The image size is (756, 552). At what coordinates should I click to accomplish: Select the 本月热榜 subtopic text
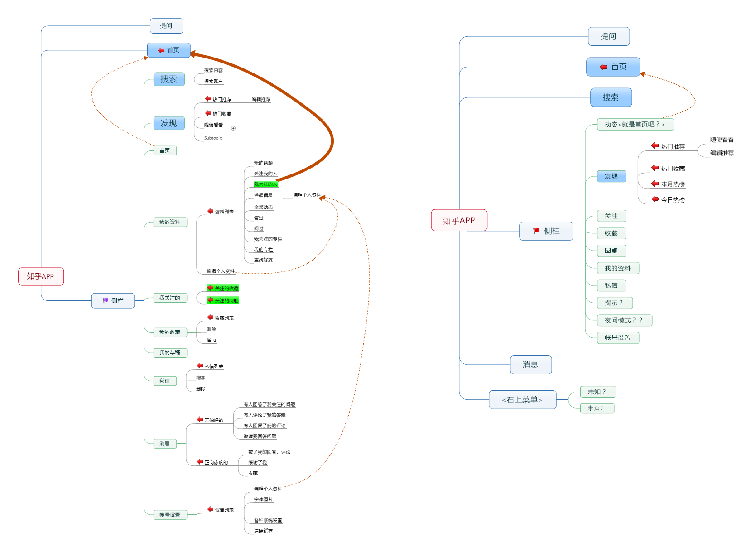pyautogui.click(x=673, y=184)
